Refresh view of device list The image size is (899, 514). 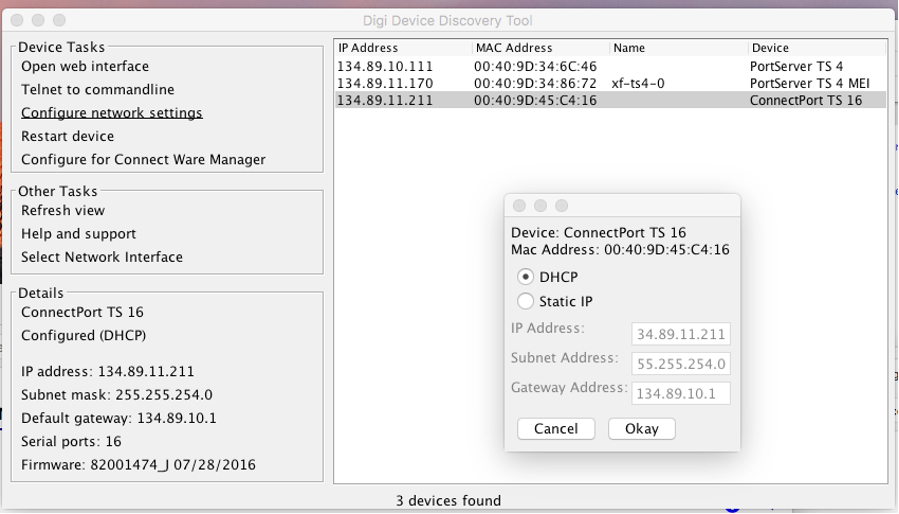pos(63,210)
